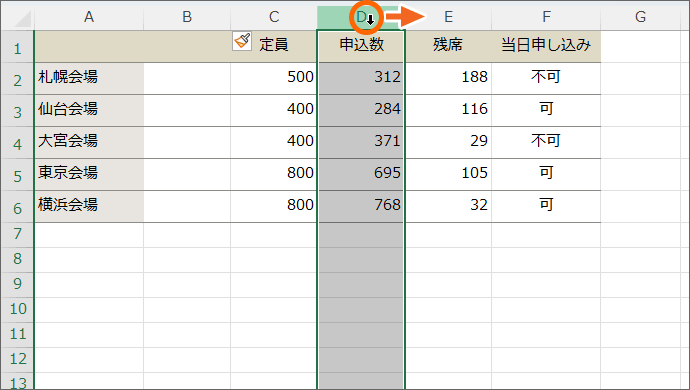Select column B header
The width and height of the screenshot is (690, 390).
pyautogui.click(x=187, y=17)
